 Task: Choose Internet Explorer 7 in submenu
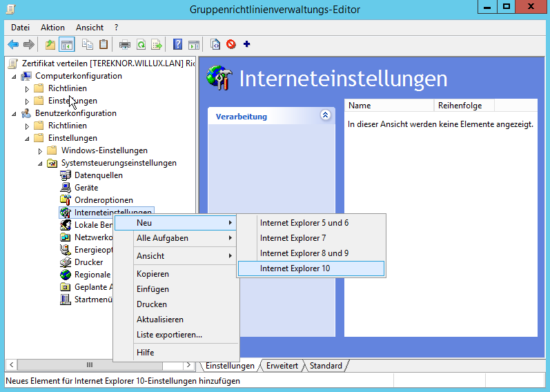[311, 238]
